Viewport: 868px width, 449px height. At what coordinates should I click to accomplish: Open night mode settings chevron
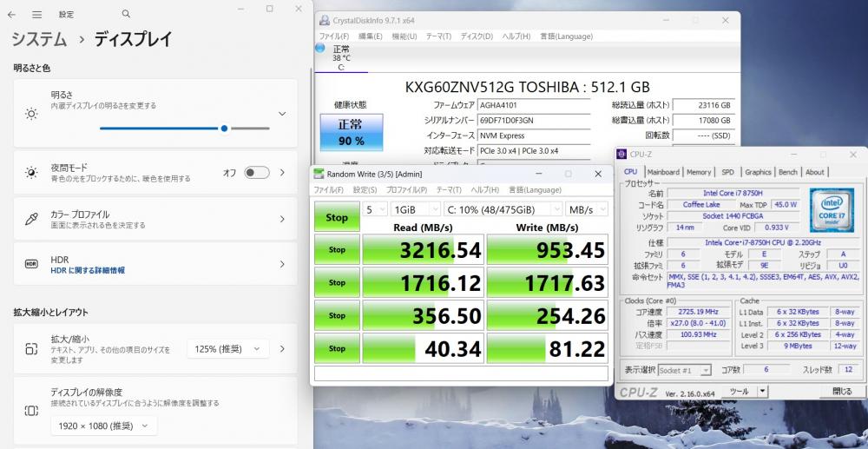coord(282,173)
